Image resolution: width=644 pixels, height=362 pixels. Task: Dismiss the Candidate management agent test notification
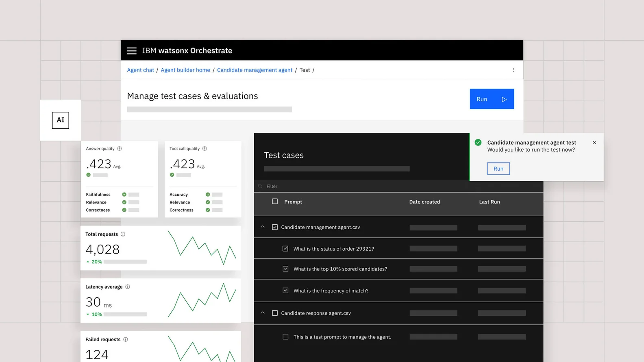(x=594, y=143)
